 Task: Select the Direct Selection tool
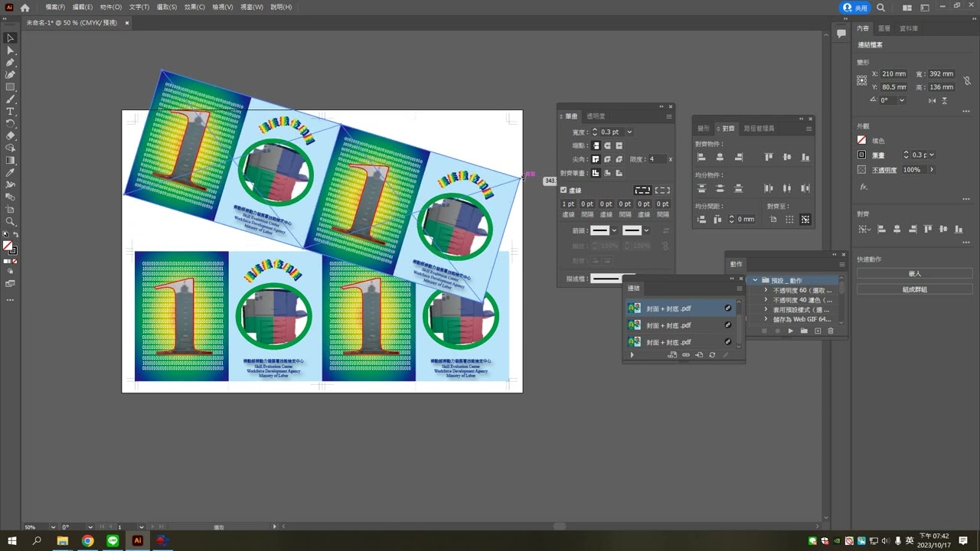point(11,50)
